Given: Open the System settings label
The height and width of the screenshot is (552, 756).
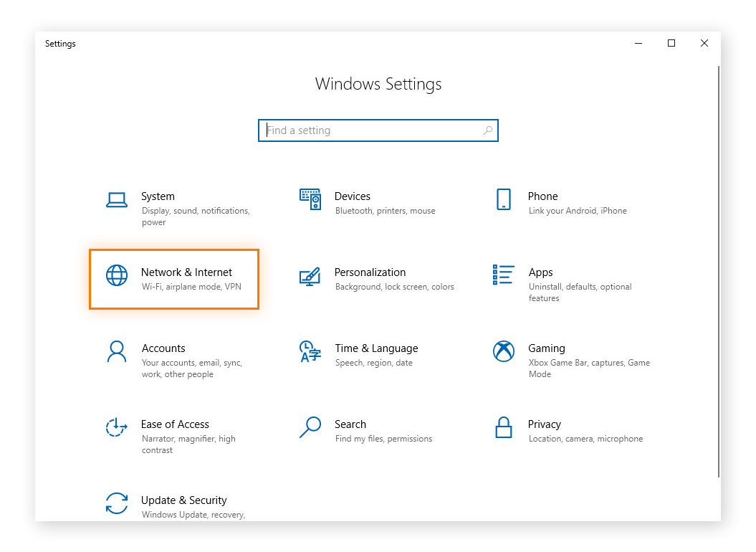Looking at the screenshot, I should 158,196.
